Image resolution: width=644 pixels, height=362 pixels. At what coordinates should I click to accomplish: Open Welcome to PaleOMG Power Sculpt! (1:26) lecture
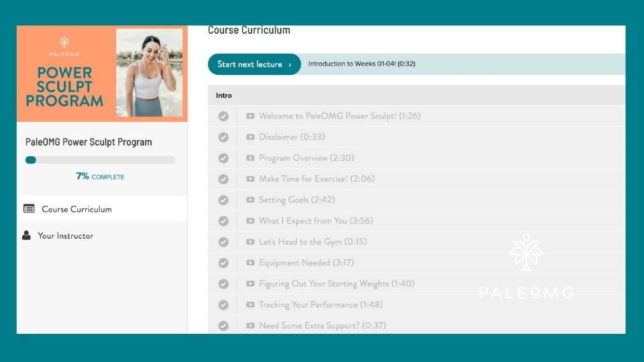(x=339, y=116)
